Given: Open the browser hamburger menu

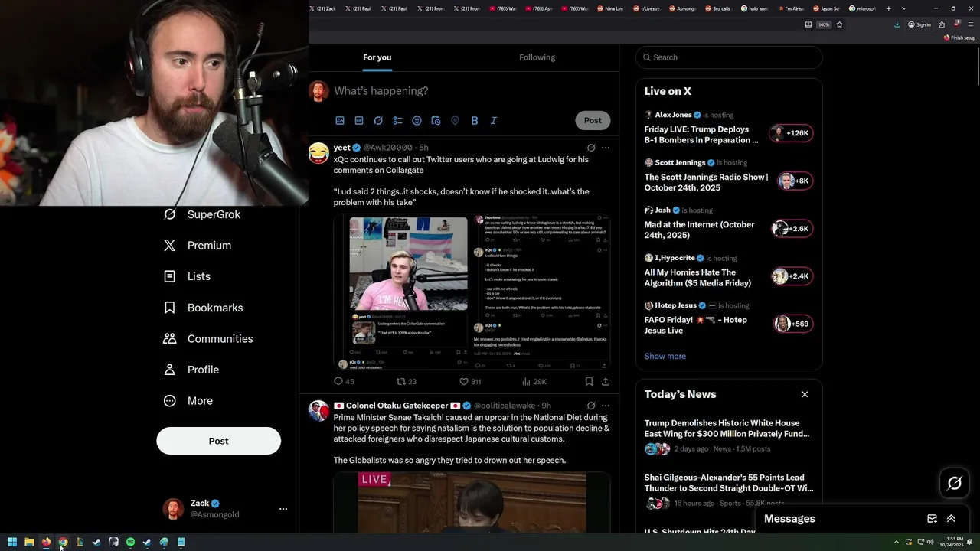Looking at the screenshot, I should tap(970, 24).
